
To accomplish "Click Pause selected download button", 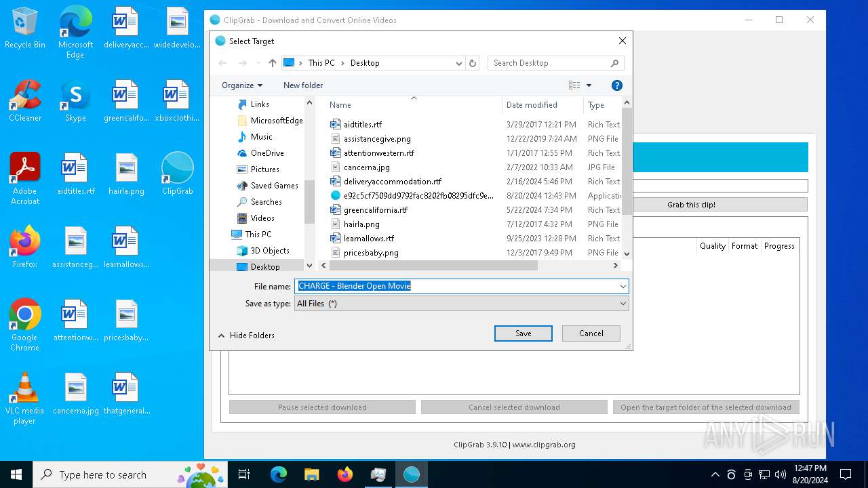I will [322, 407].
